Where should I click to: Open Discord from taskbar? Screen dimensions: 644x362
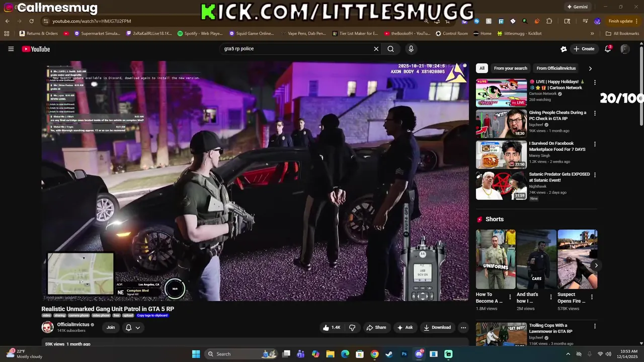coord(419,354)
